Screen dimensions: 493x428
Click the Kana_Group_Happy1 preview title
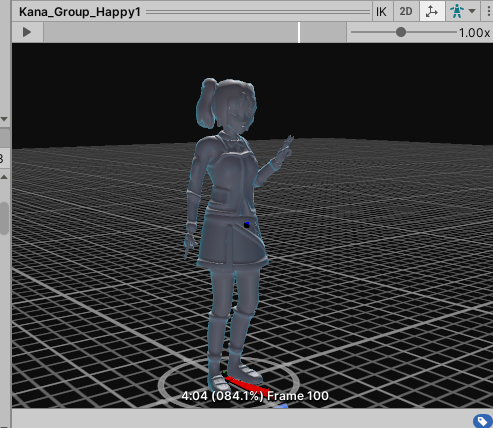(x=80, y=12)
